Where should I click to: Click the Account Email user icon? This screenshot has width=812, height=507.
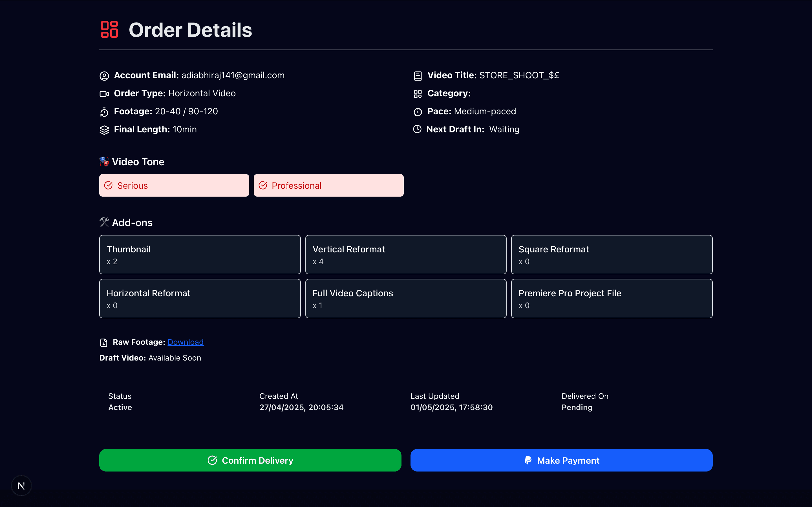(104, 76)
